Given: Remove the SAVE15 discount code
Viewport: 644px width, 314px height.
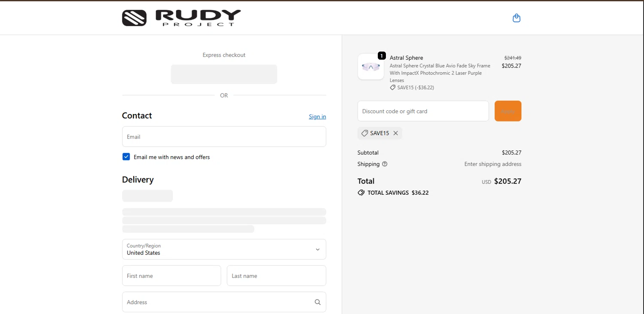Looking at the screenshot, I should coord(396,133).
